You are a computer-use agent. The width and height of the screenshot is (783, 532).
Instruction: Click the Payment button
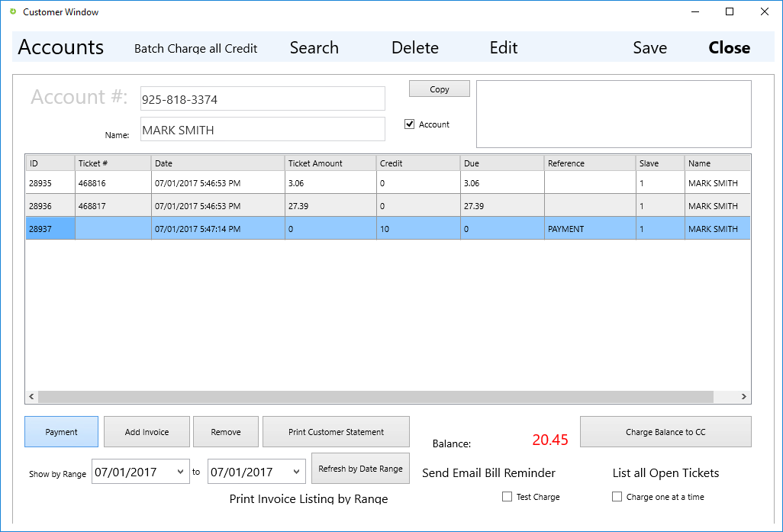tap(61, 431)
